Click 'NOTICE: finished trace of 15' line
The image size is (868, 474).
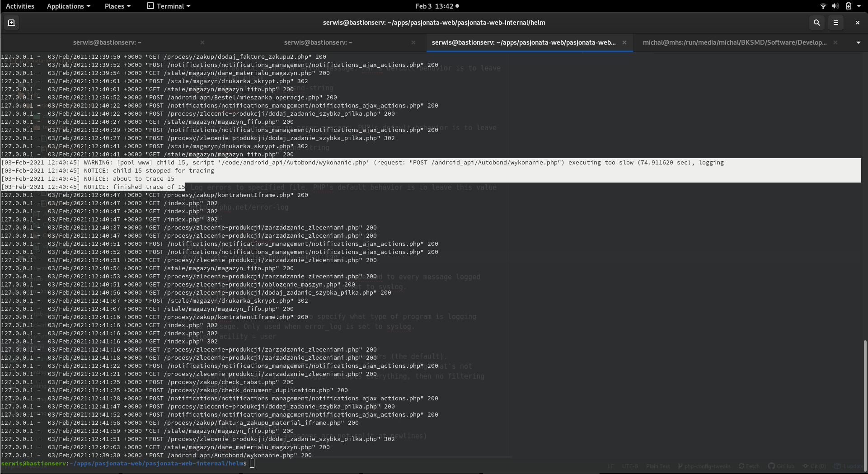(x=93, y=187)
